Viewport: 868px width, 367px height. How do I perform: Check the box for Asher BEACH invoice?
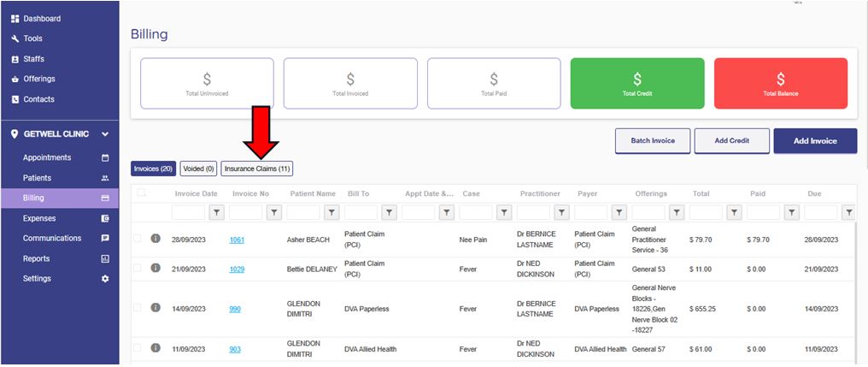(x=138, y=239)
